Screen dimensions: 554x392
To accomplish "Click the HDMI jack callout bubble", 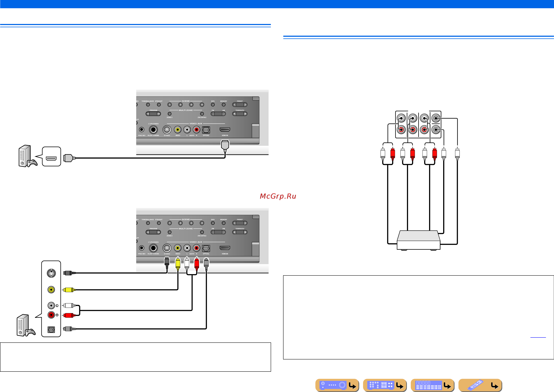I will coord(51,156).
